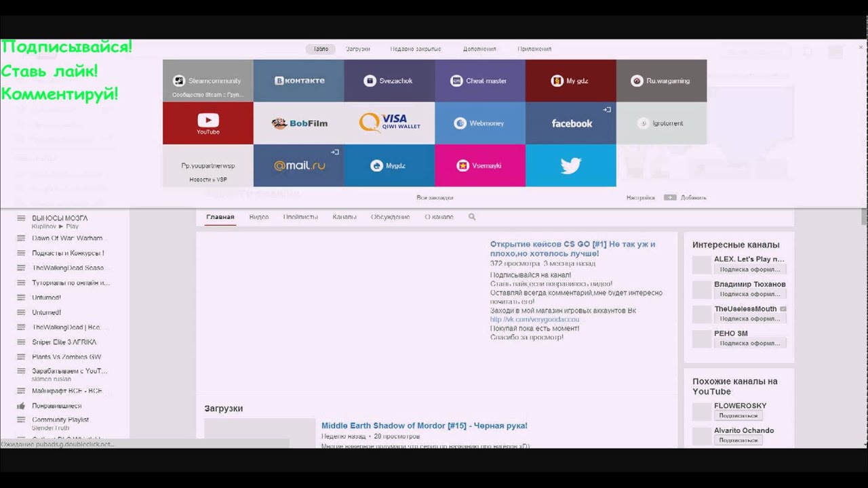Subscribe to the FLOWEROSKY channel
Viewport: 868px width, 488px height.
click(x=738, y=415)
